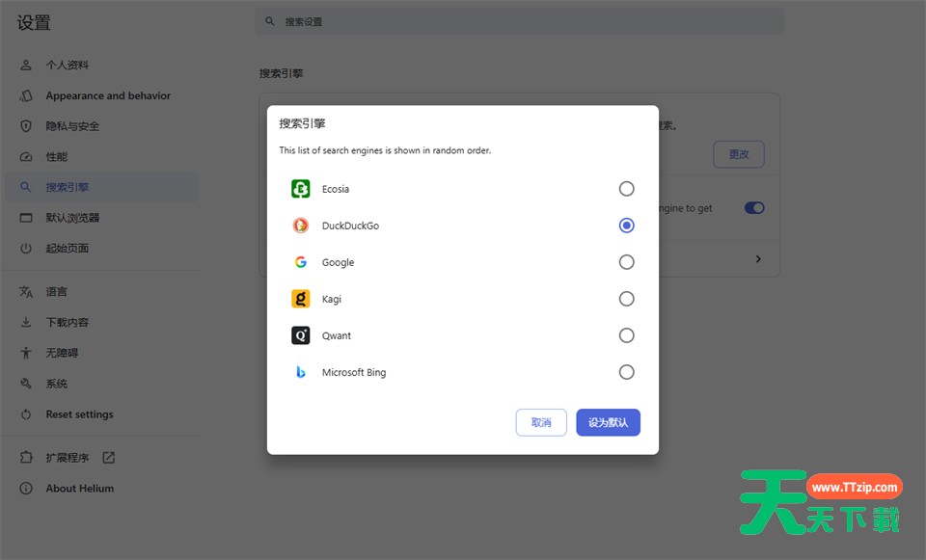Click the Kagi label text
Image resolution: width=926 pixels, height=560 pixels.
tap(331, 299)
